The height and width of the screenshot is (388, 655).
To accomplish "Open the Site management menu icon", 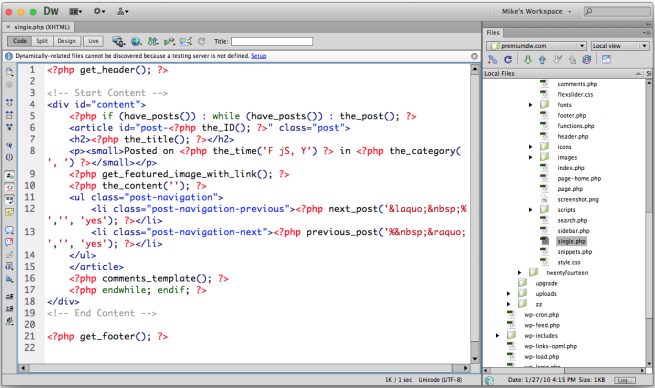I will coord(122,11).
